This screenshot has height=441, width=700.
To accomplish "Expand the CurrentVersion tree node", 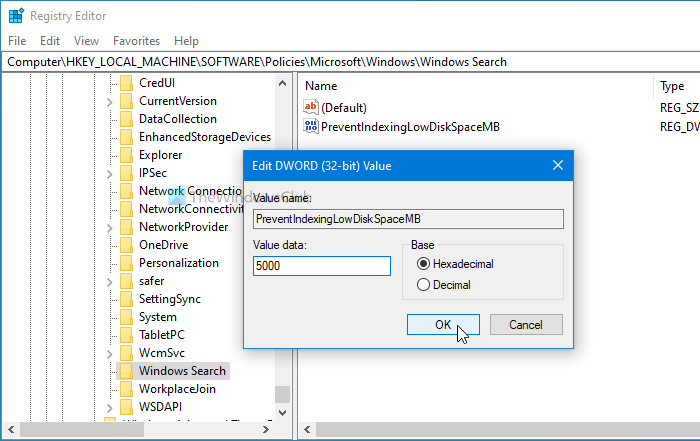I will click(x=109, y=101).
